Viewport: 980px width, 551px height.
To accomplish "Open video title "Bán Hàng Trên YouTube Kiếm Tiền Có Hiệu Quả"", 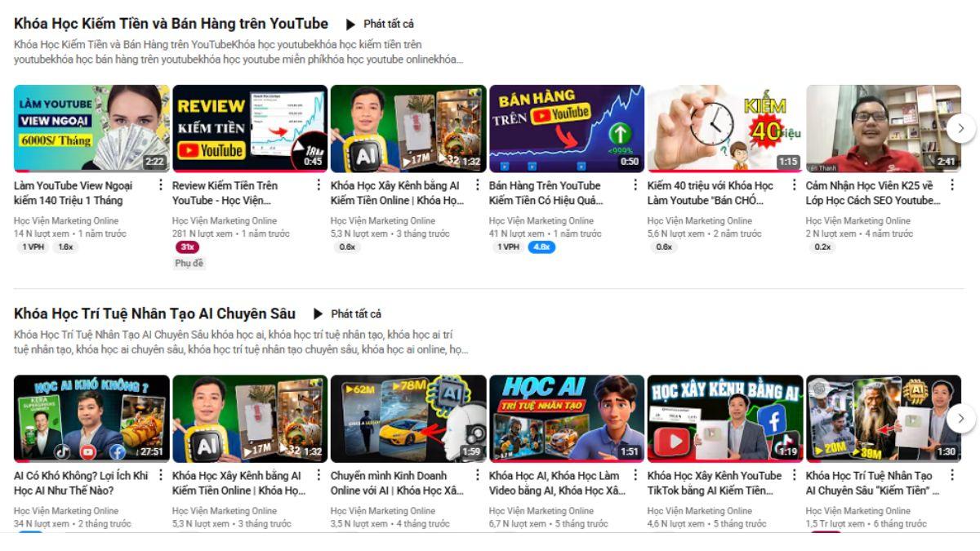I will (x=546, y=193).
